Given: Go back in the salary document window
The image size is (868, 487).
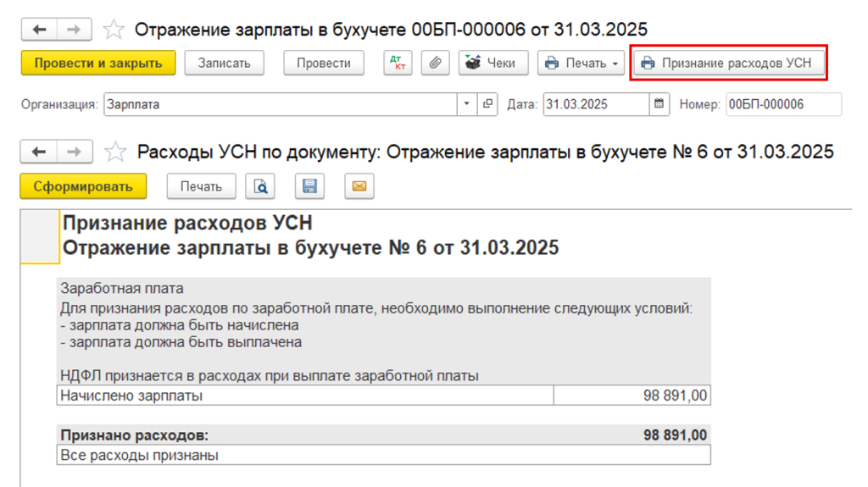Looking at the screenshot, I should (x=39, y=30).
